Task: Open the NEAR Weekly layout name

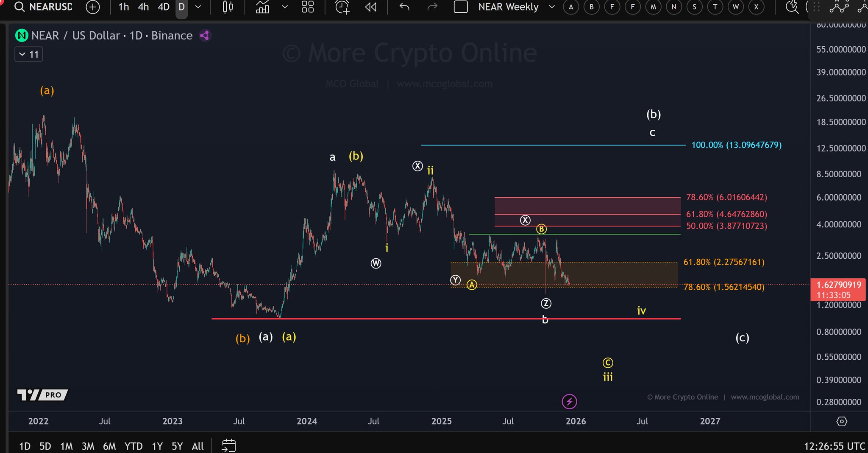Action: [x=508, y=7]
